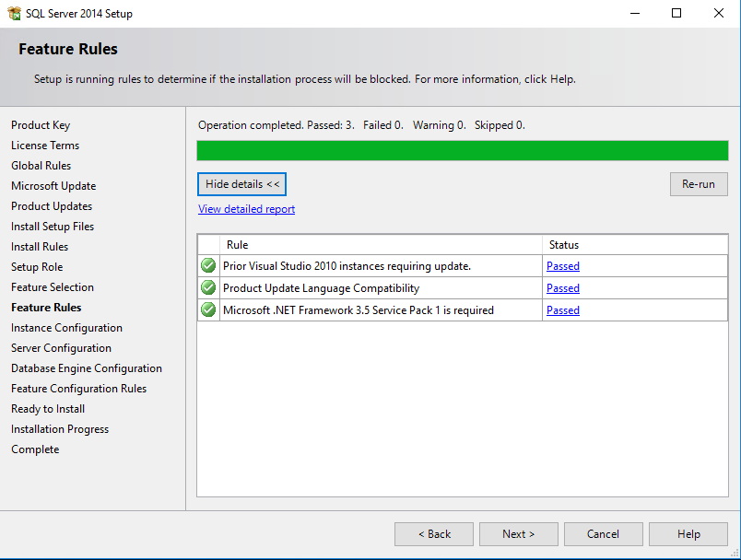The width and height of the screenshot is (741, 560).
Task: Collapse rule list with Hide details button
Action: 242,184
